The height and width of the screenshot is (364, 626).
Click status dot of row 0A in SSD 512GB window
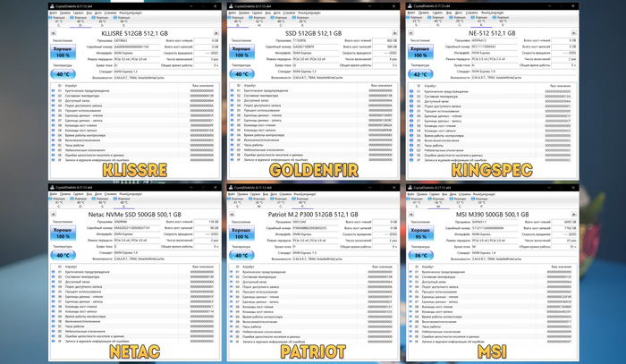(232, 135)
